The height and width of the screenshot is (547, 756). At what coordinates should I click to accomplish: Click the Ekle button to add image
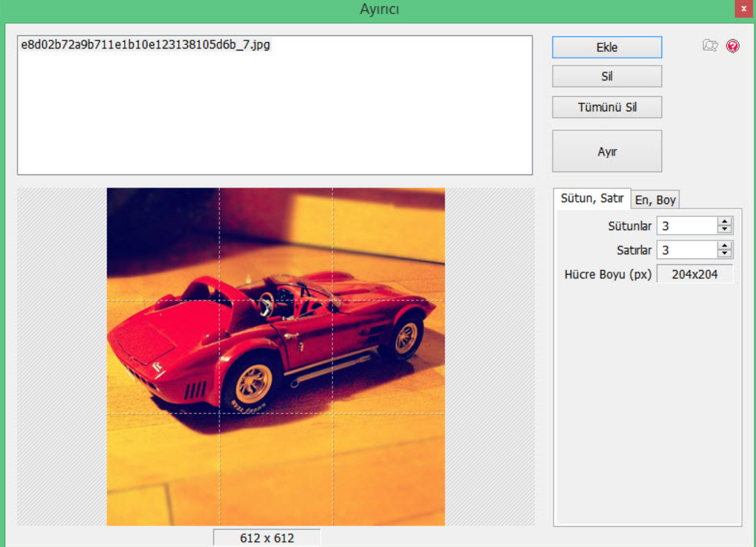[x=606, y=48]
